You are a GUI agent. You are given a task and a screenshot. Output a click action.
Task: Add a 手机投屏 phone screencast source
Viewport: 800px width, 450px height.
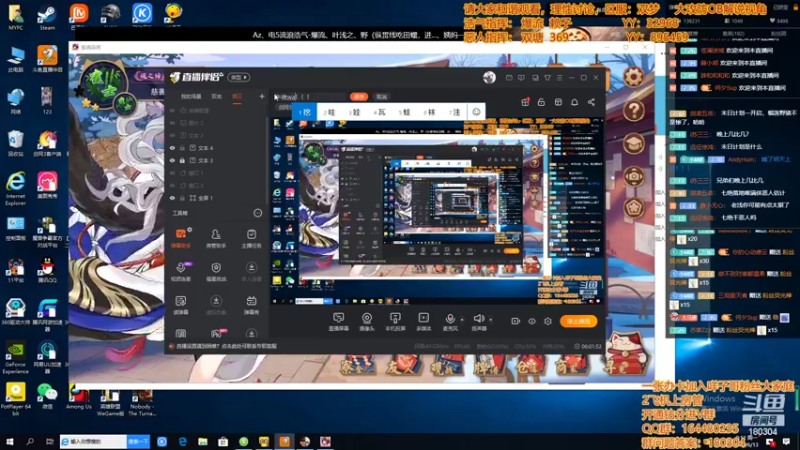click(395, 321)
